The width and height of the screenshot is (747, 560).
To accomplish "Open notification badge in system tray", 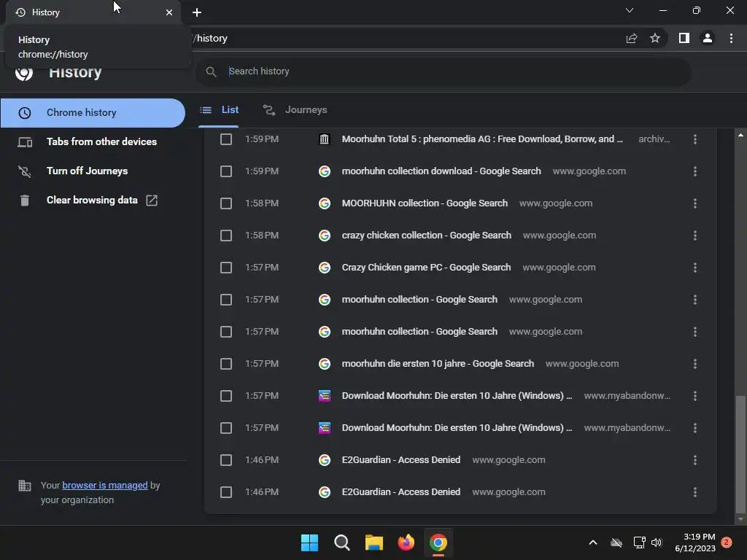I will pyautogui.click(x=727, y=542).
